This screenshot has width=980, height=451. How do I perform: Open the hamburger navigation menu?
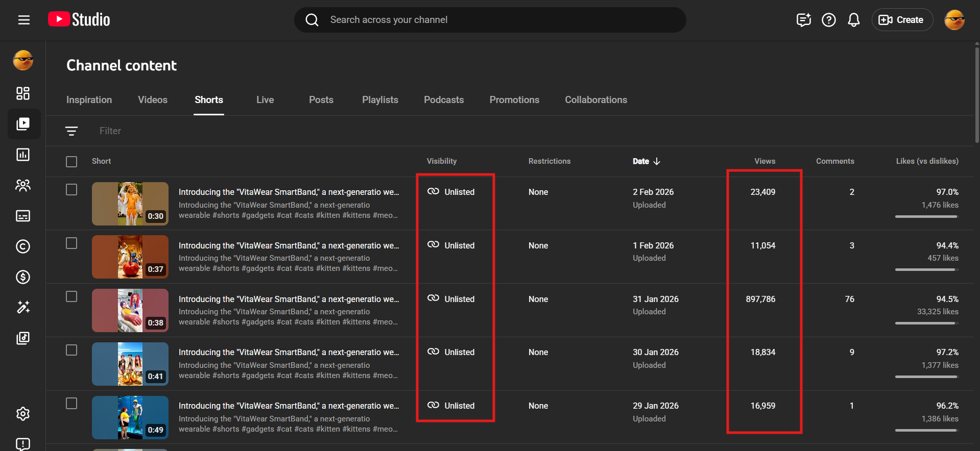[x=24, y=20]
